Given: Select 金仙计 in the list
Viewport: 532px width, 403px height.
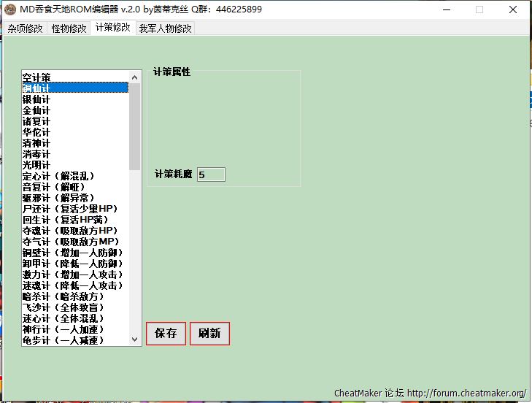Looking at the screenshot, I should click(x=36, y=110).
